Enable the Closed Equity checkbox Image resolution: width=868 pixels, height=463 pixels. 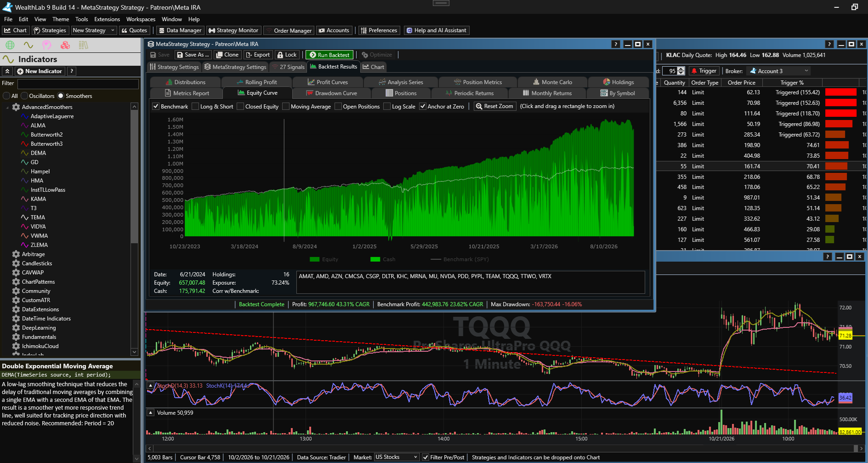(x=240, y=106)
